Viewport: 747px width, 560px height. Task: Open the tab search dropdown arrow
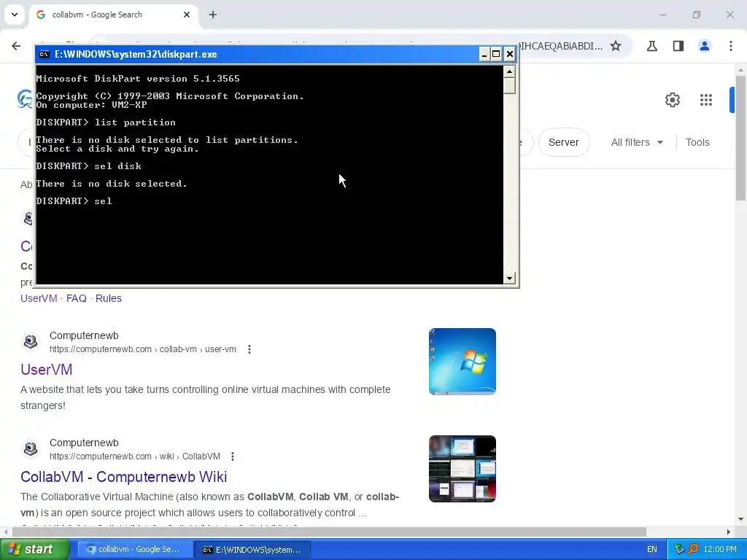point(15,15)
